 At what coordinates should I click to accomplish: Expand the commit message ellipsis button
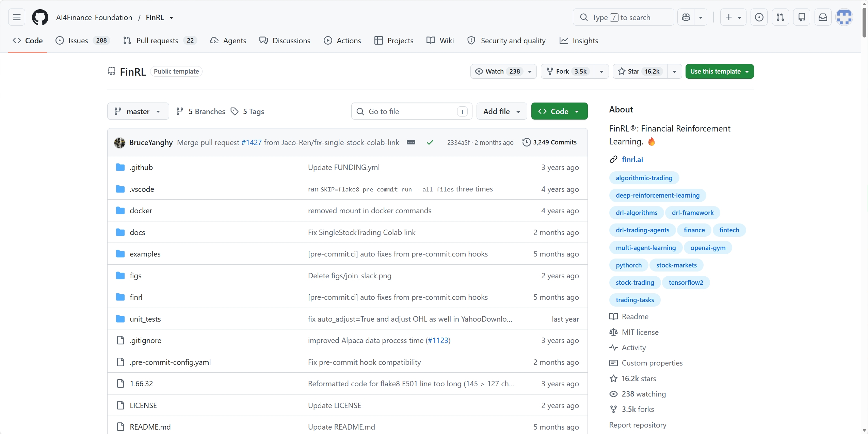coord(411,142)
